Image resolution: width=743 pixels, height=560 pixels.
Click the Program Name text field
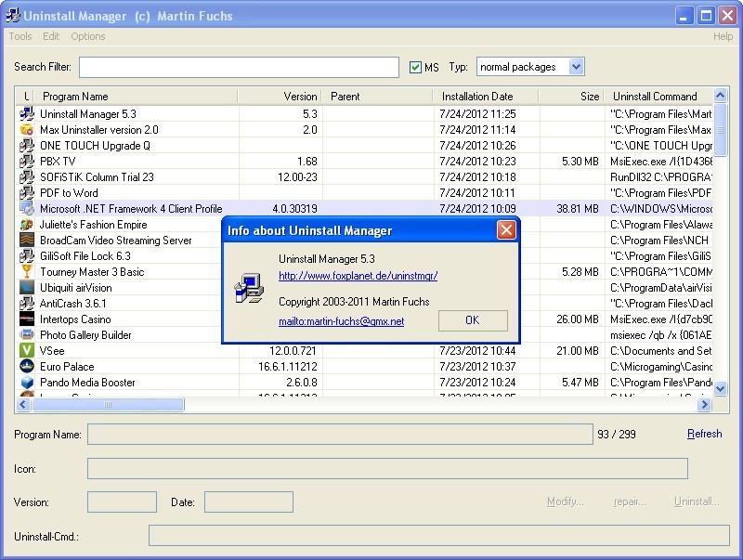click(340, 435)
